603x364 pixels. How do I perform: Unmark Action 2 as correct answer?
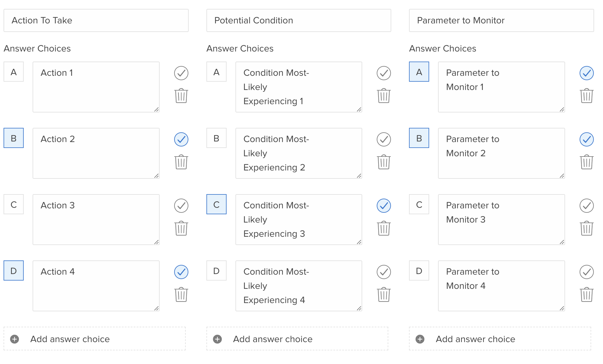pyautogui.click(x=181, y=139)
